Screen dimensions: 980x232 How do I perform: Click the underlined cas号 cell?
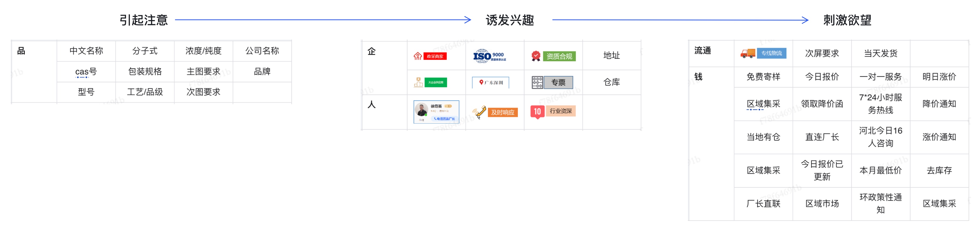[x=86, y=72]
